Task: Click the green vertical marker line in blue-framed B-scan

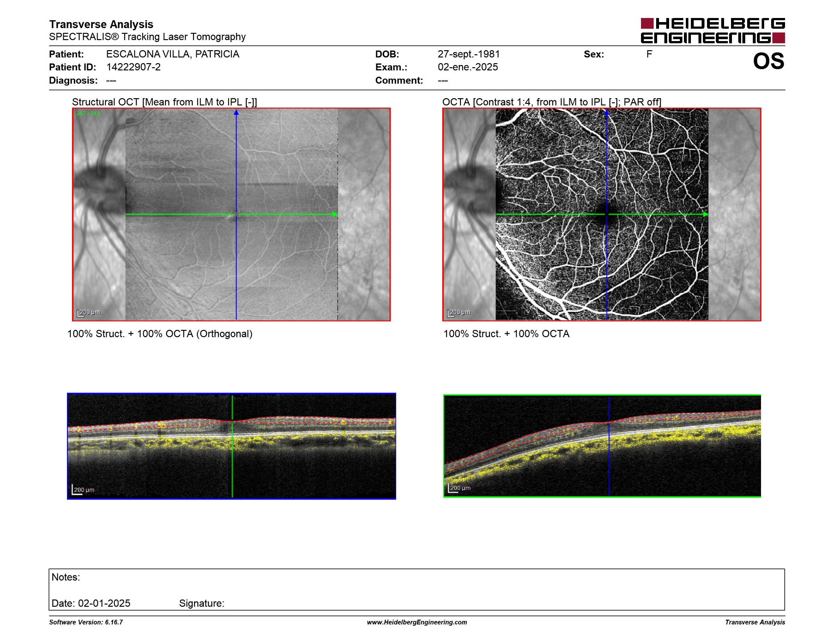Action: coord(232,446)
